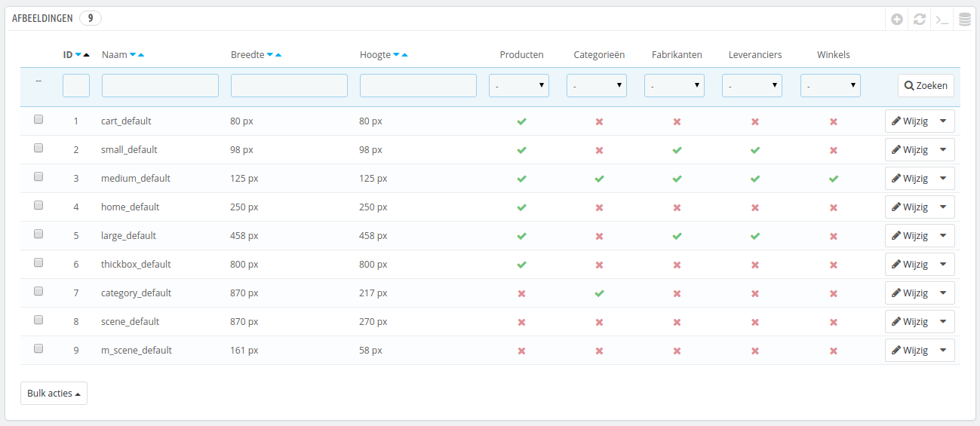The width and height of the screenshot is (980, 426).
Task: Toggle Categorieën check for category_default
Action: tap(599, 293)
